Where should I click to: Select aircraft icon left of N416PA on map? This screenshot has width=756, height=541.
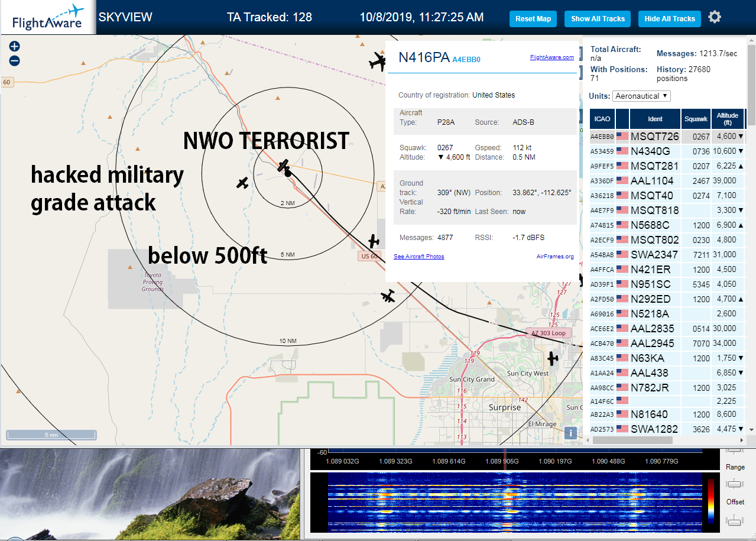242,183
